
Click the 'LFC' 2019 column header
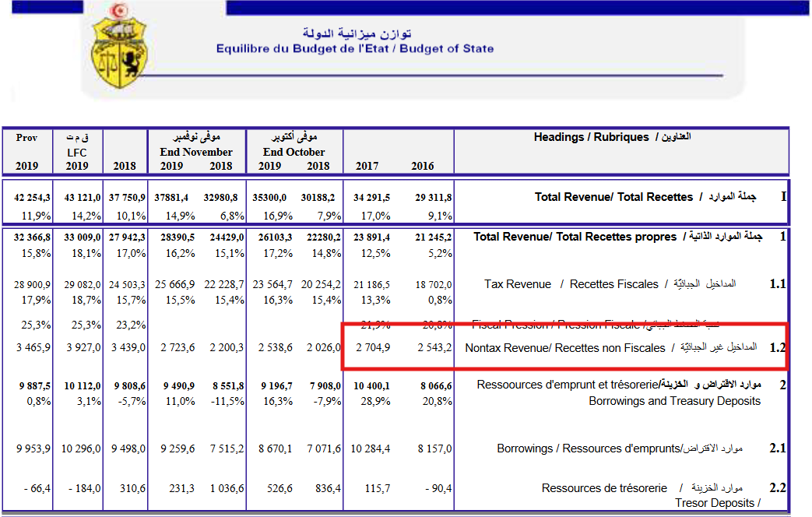pyautogui.click(x=76, y=152)
